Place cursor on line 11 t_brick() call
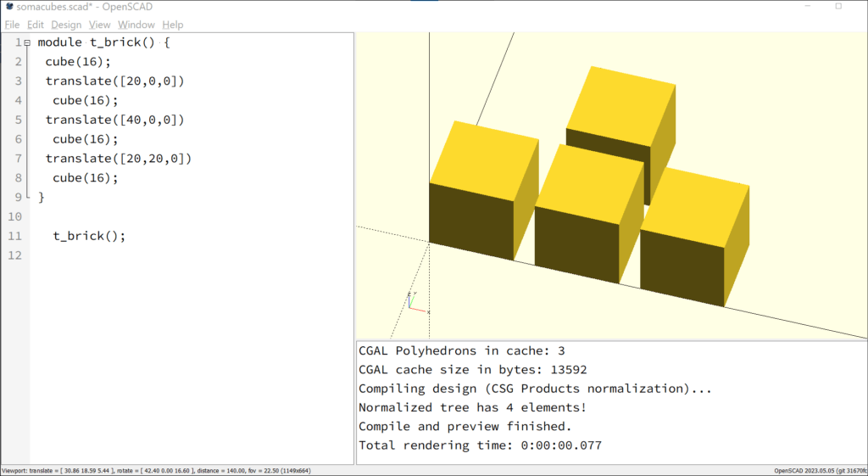The image size is (868, 476). click(x=89, y=236)
